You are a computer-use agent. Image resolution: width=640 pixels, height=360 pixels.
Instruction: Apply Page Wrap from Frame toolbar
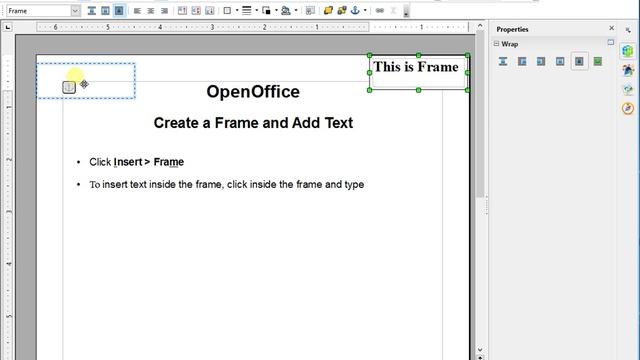(x=105, y=11)
